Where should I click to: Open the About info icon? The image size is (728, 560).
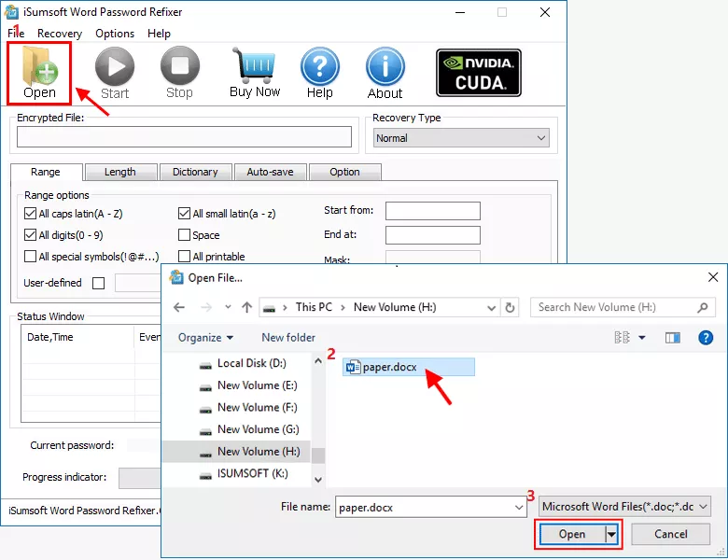point(385,66)
